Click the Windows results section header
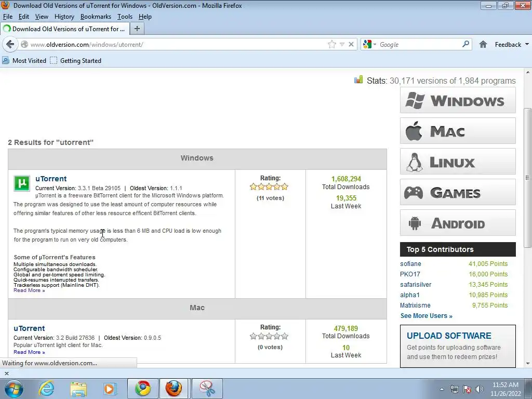Image resolution: width=532 pixels, height=399 pixels. tap(197, 158)
